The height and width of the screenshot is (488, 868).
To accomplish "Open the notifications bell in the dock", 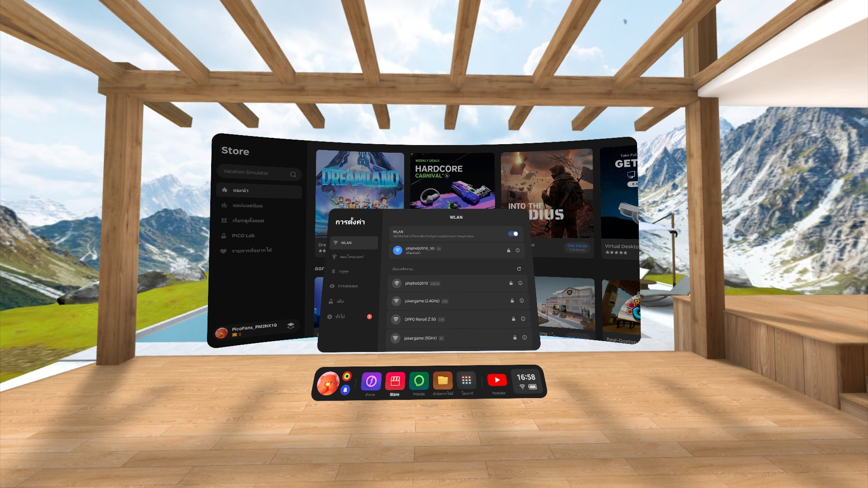I will point(345,389).
